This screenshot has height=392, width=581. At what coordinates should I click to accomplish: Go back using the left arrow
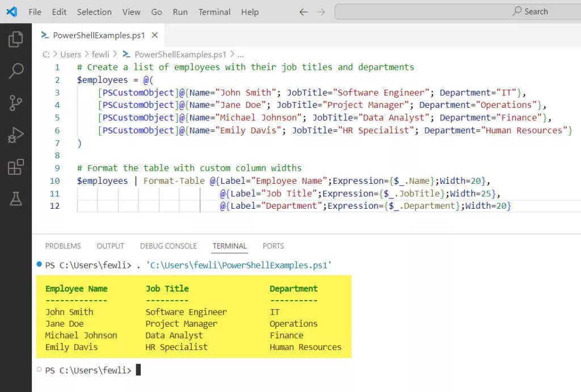pyautogui.click(x=303, y=12)
